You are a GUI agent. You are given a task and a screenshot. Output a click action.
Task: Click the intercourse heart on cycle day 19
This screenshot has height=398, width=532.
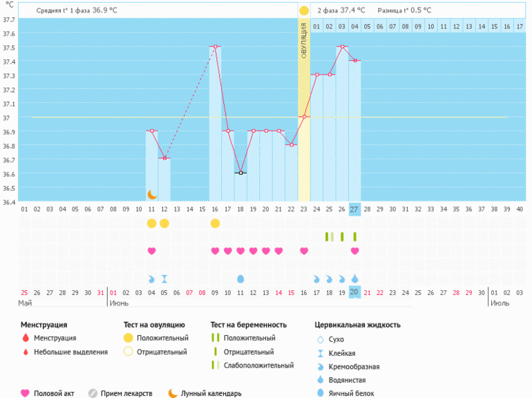[x=254, y=251]
